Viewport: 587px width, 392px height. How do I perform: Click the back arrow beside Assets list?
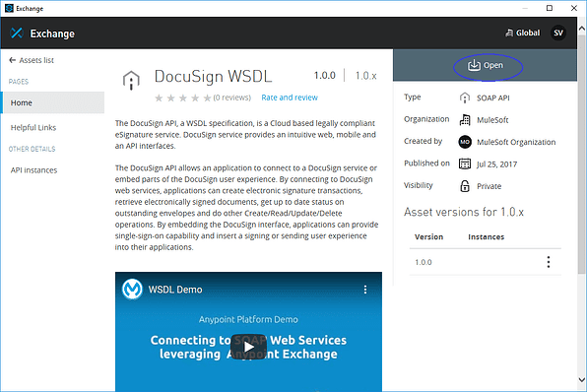click(13, 60)
